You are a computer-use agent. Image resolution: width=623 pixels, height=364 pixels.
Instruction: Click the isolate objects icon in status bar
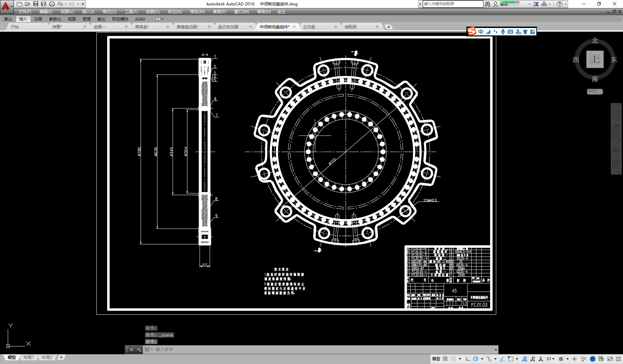click(x=584, y=359)
